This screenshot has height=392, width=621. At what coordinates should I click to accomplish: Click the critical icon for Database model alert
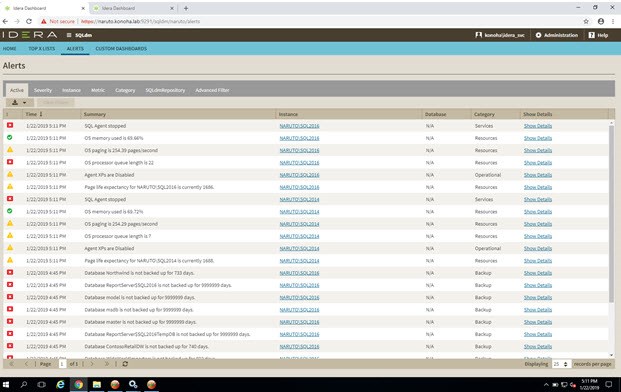(10, 297)
